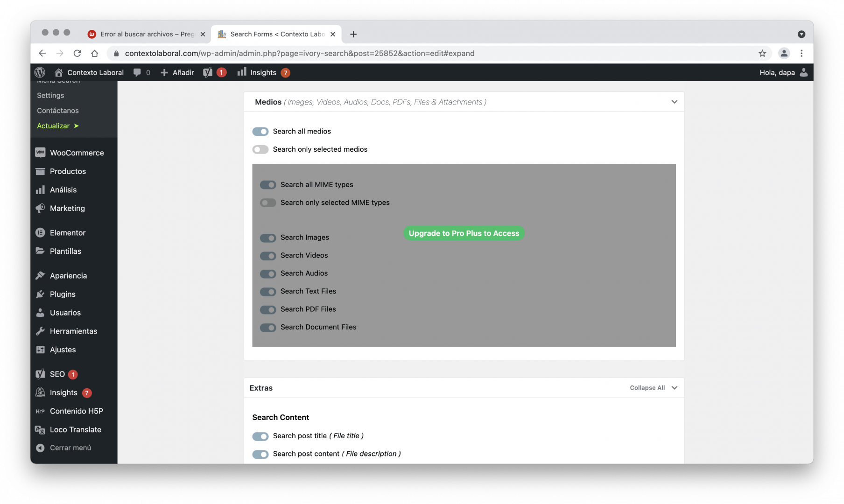844x504 pixels.
Task: Click Upgrade to Pro Plus to Access
Action: pos(464,233)
